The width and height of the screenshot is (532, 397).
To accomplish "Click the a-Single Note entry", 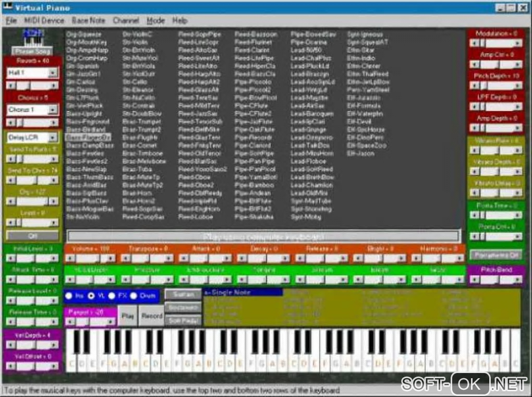I will pyautogui.click(x=243, y=292).
